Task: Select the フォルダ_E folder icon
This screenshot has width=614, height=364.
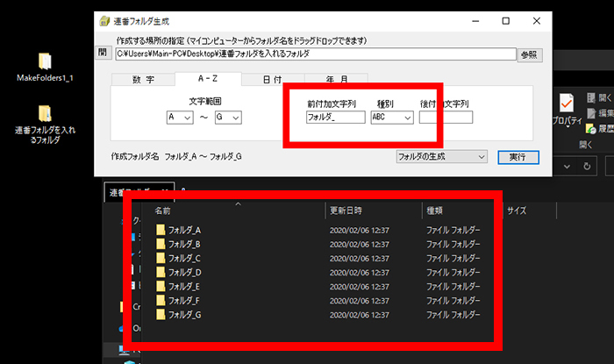Action: click(x=161, y=286)
